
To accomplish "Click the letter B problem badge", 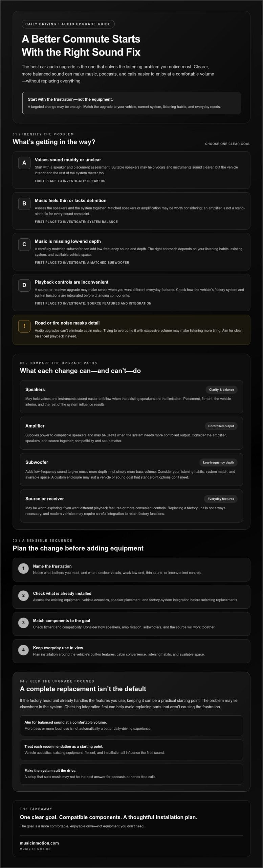I will [x=24, y=203].
